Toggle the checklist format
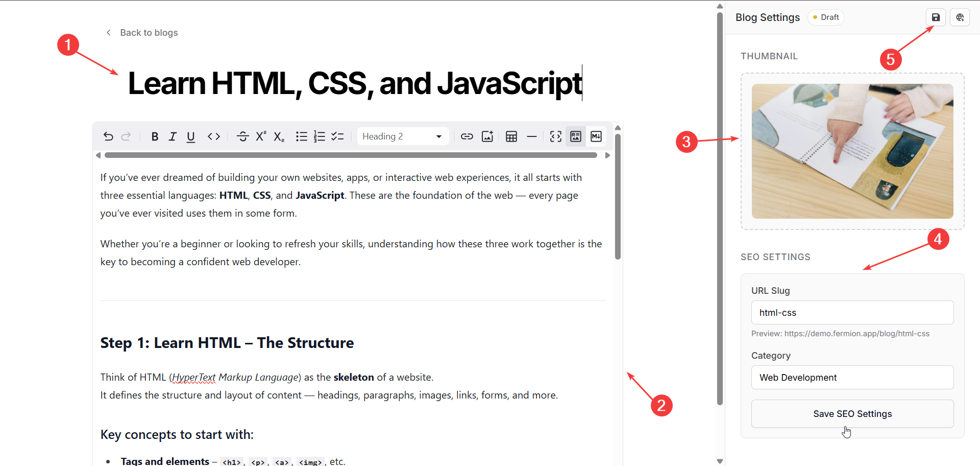The image size is (980, 466). pyautogui.click(x=337, y=136)
